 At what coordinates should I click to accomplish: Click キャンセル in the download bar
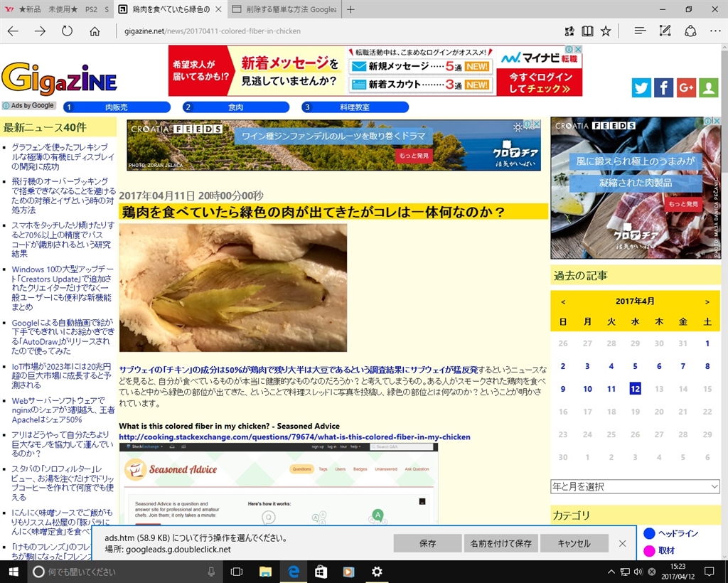[x=574, y=543]
